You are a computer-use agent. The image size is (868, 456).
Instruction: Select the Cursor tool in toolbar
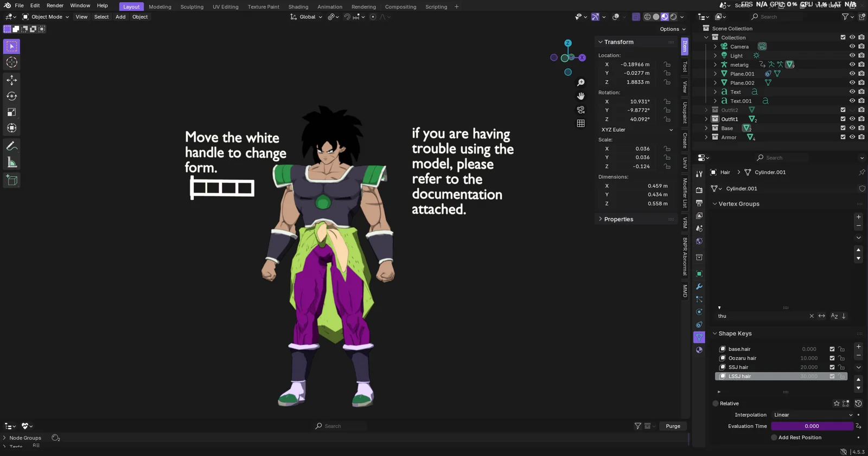[x=11, y=63]
